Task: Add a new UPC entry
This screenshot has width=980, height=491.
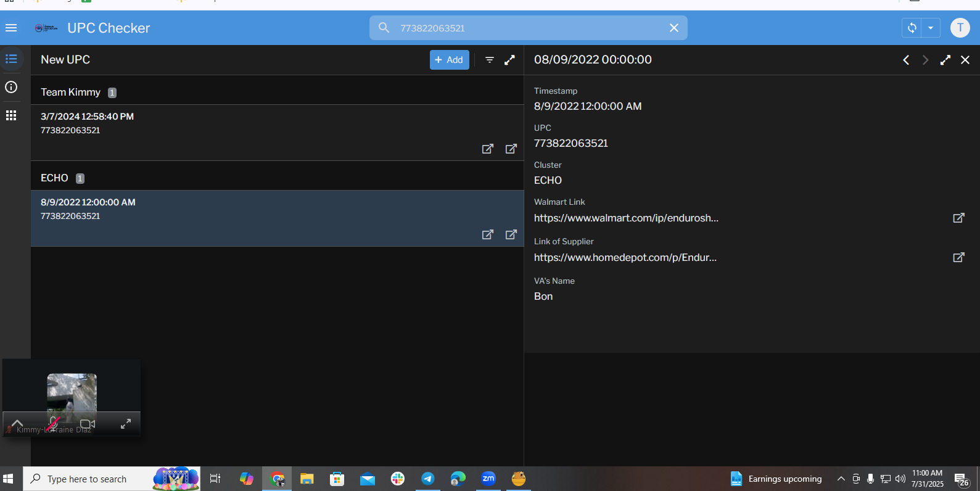Action: (x=450, y=60)
